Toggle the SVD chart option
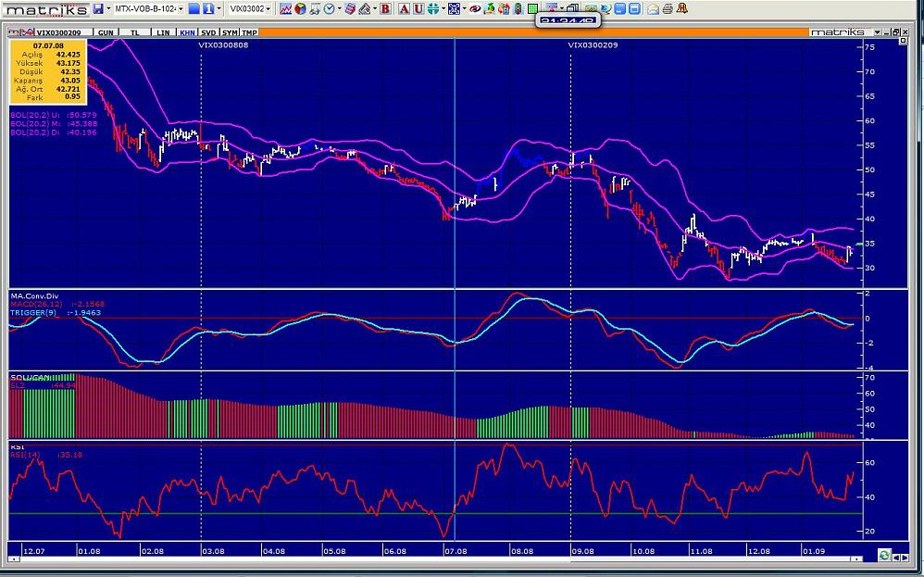This screenshot has width=924, height=577. pyautogui.click(x=208, y=31)
